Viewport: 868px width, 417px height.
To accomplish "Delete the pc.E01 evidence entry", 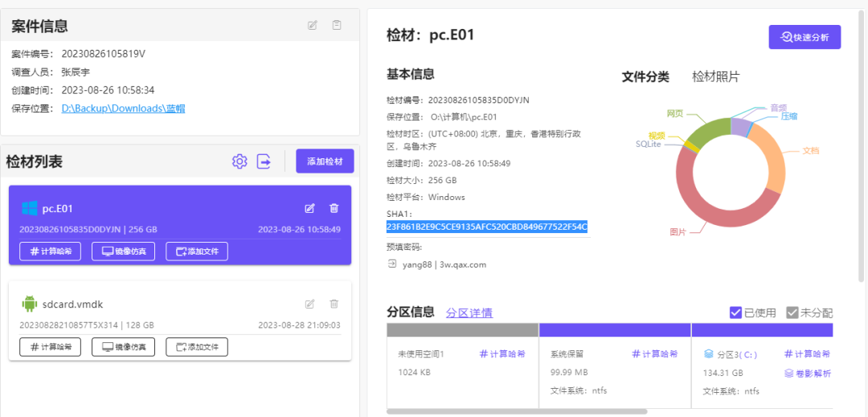I will point(334,209).
